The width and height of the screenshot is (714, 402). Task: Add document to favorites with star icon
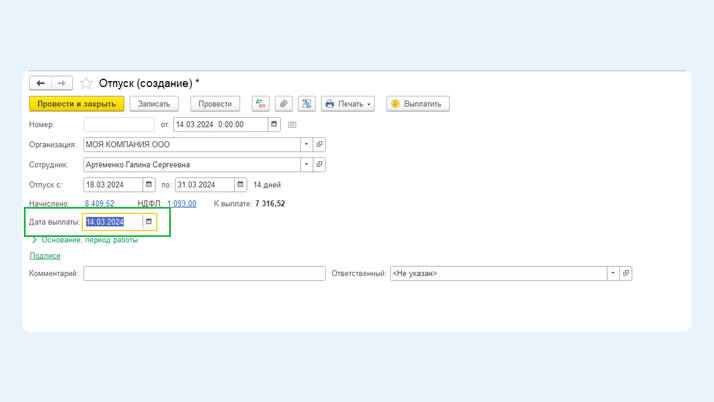[86, 83]
